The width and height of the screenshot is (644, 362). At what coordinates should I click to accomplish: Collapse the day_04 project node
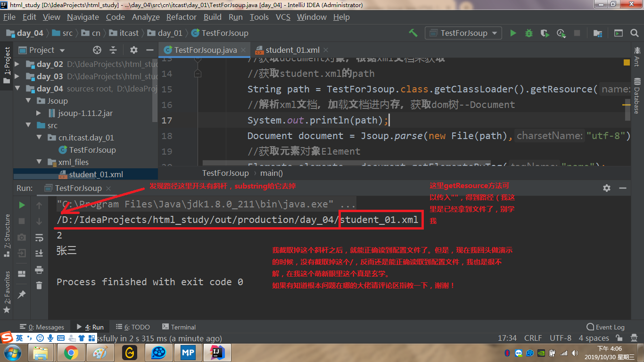(x=18, y=88)
